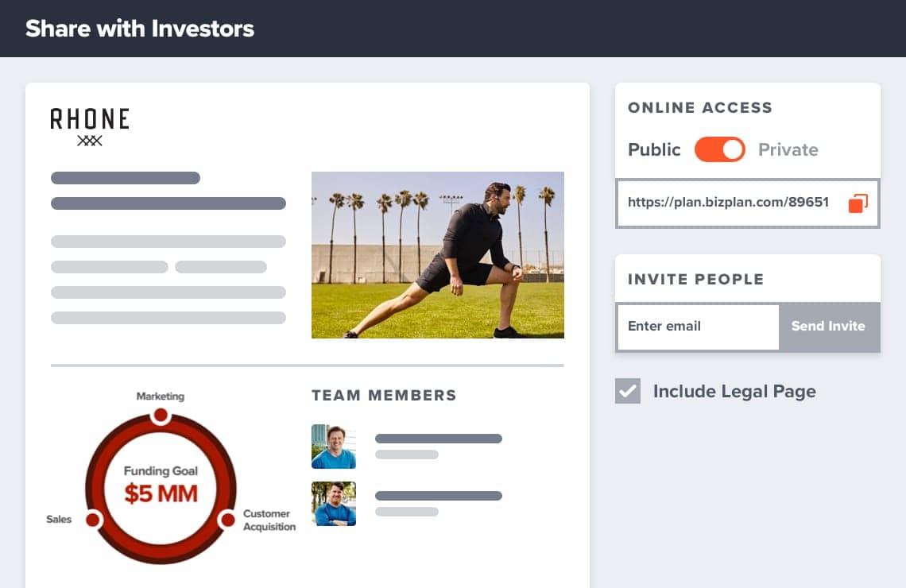Click the Share with Investors title

click(x=140, y=29)
